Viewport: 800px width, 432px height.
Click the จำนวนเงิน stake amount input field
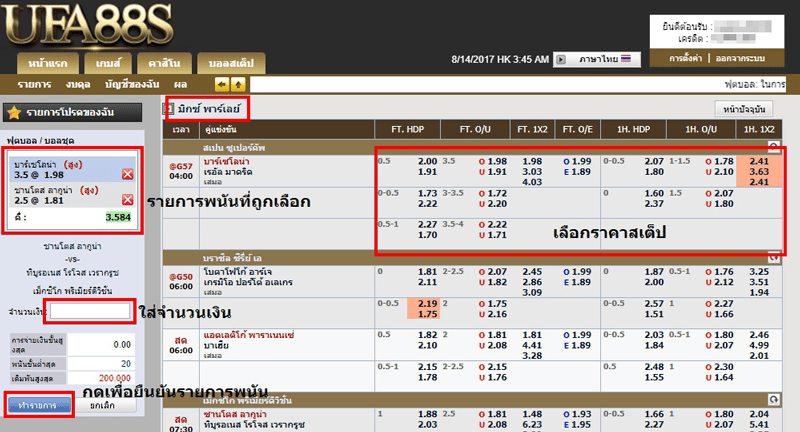click(x=91, y=313)
